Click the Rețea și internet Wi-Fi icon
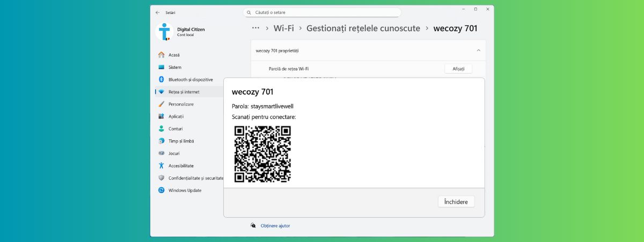The image size is (644, 242). 161,92
